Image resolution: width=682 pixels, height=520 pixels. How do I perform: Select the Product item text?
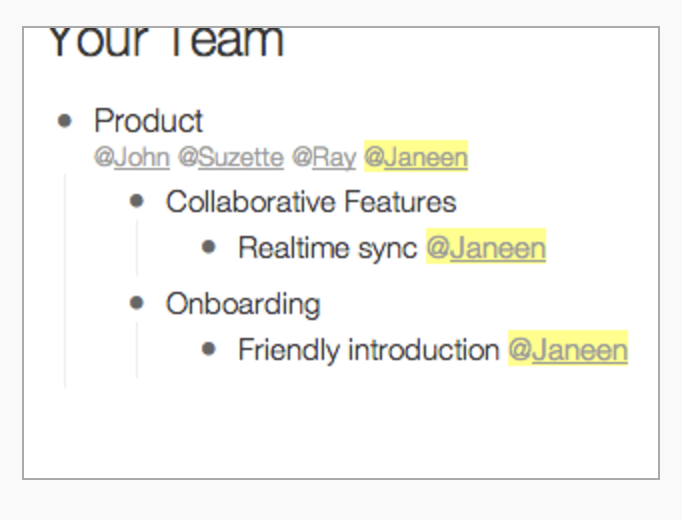(149, 121)
